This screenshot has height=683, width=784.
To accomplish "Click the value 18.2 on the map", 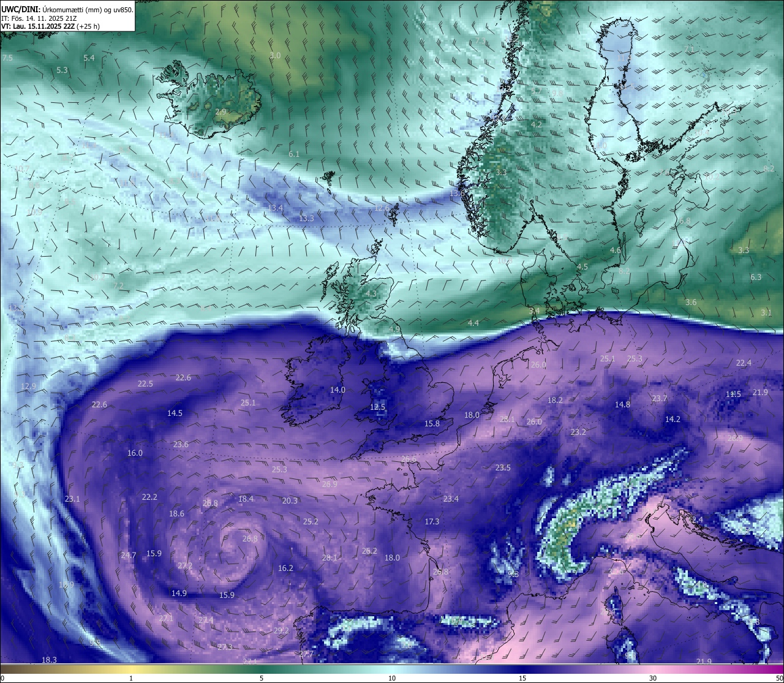I will pos(555,400).
